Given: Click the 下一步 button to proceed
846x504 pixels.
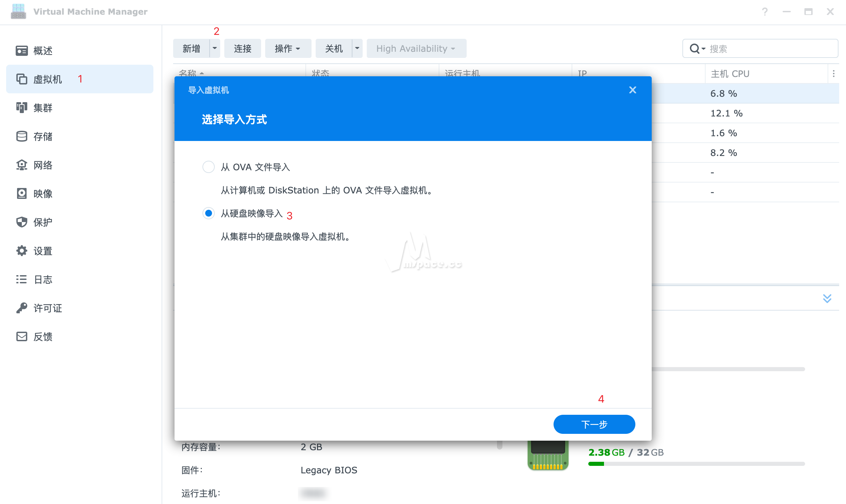Looking at the screenshot, I should coord(594,424).
